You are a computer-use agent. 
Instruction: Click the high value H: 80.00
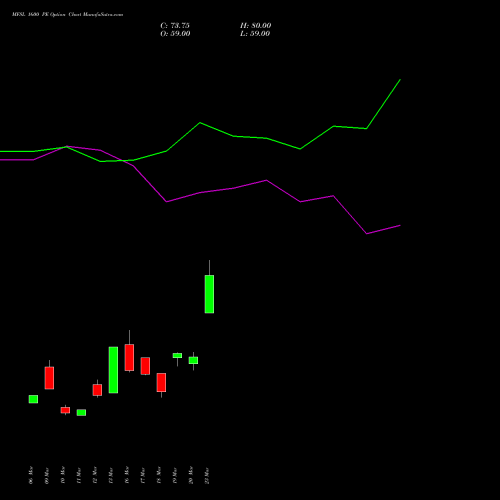coord(255,26)
